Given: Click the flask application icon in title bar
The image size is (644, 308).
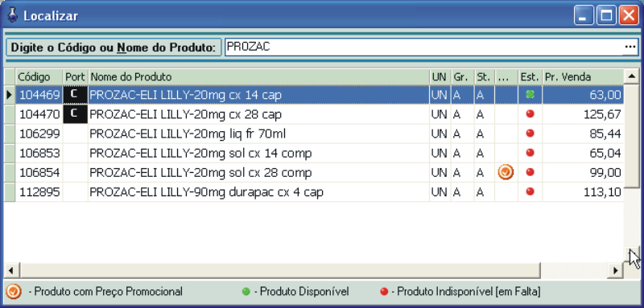Looking at the screenshot, I should coord(13,15).
